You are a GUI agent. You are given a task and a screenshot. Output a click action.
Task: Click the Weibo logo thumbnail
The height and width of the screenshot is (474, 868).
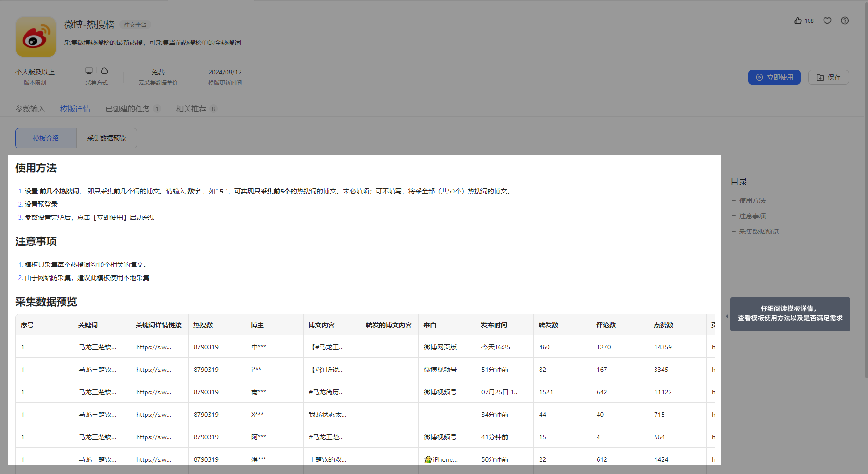[x=36, y=37]
